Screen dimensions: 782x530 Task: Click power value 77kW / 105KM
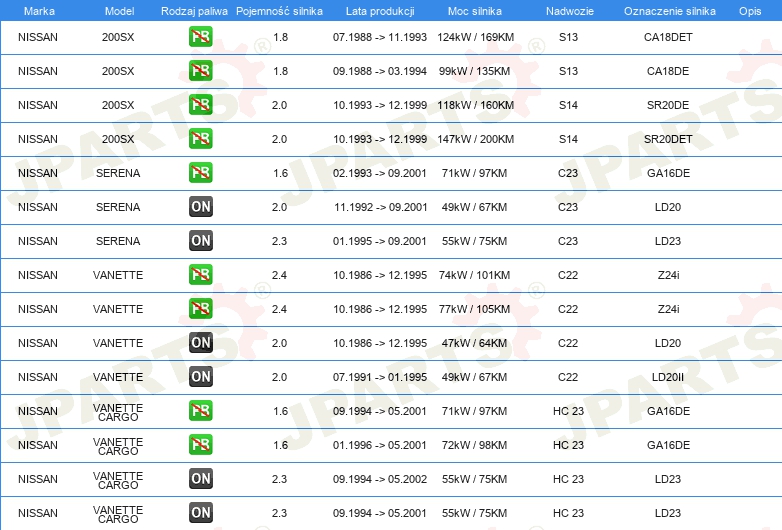(x=474, y=309)
